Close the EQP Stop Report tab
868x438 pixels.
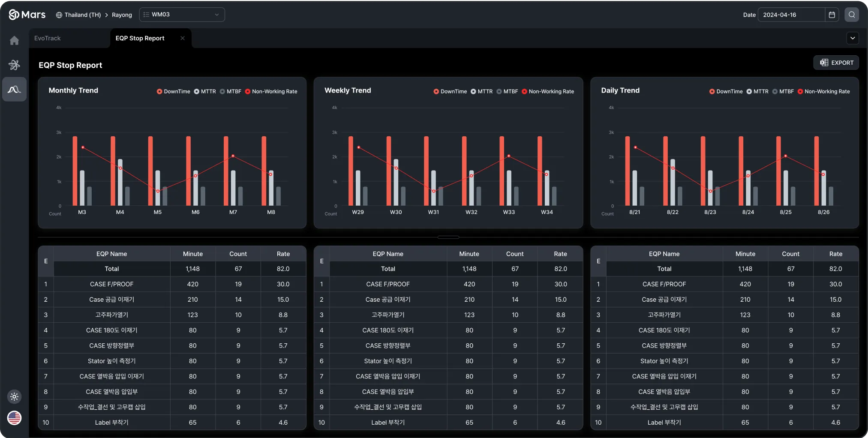pos(183,38)
